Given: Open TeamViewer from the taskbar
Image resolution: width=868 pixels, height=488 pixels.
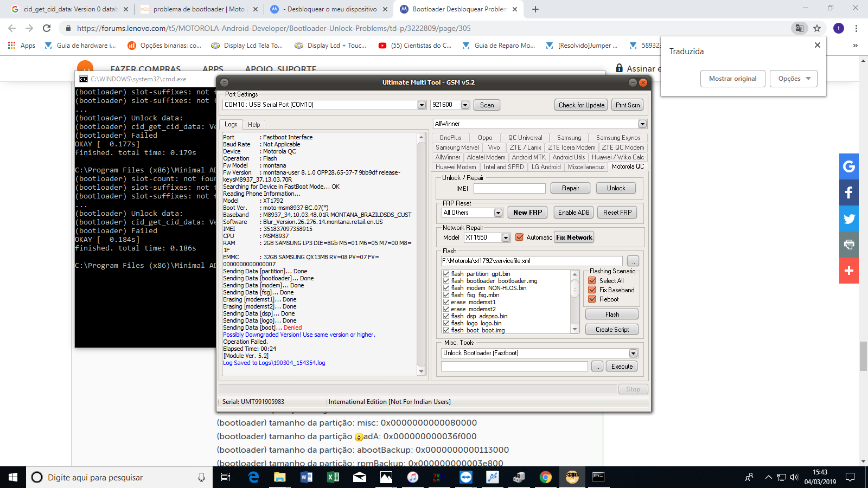Looking at the screenshot, I should click(466, 477).
